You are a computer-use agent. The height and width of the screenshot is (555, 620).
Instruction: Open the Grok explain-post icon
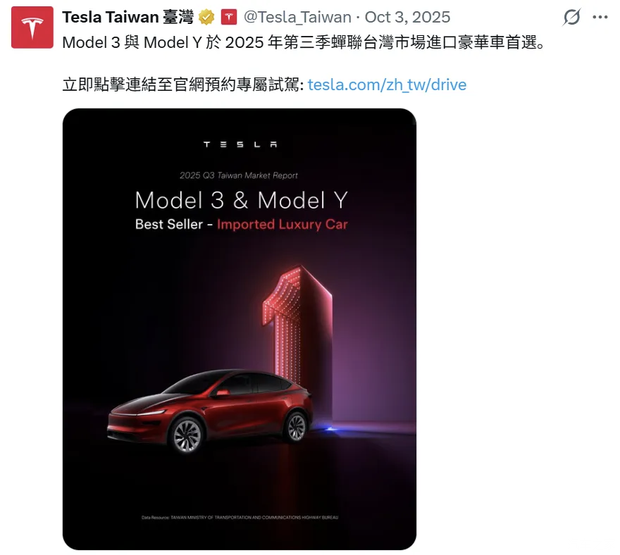(572, 17)
